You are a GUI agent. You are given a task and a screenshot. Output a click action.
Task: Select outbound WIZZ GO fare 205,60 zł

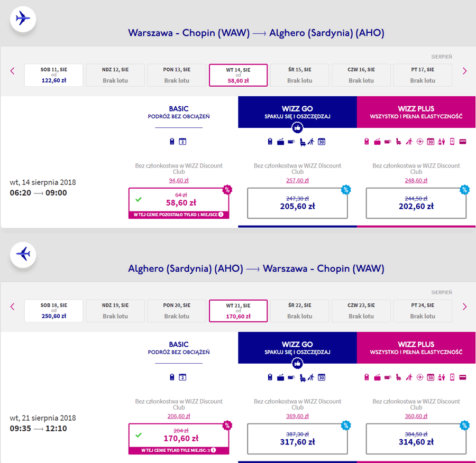(297, 203)
